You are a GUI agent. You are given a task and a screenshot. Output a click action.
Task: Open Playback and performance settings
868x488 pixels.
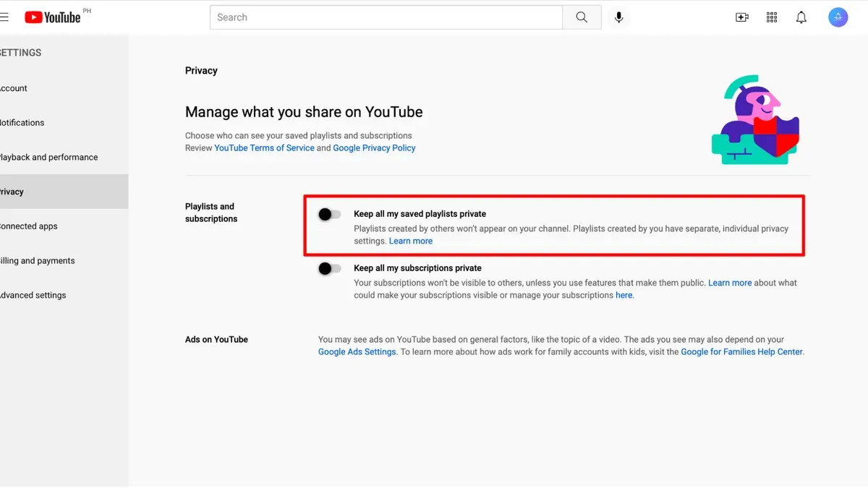(x=64, y=157)
